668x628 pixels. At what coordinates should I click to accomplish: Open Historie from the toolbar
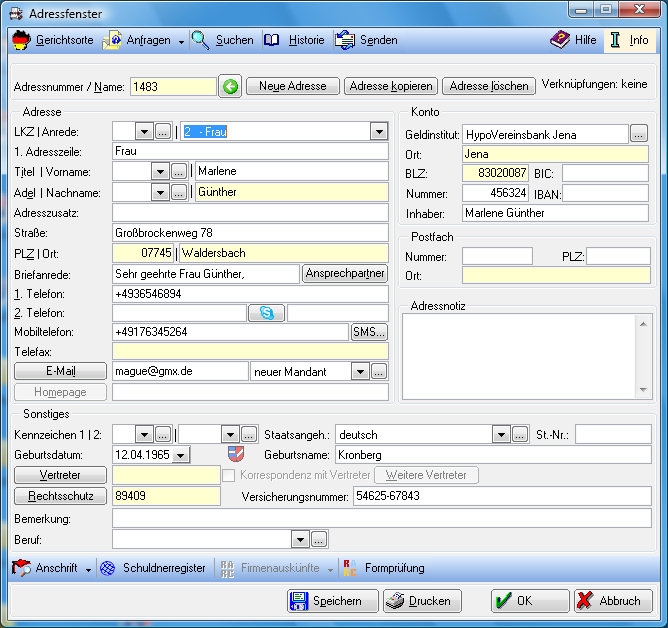pos(293,40)
